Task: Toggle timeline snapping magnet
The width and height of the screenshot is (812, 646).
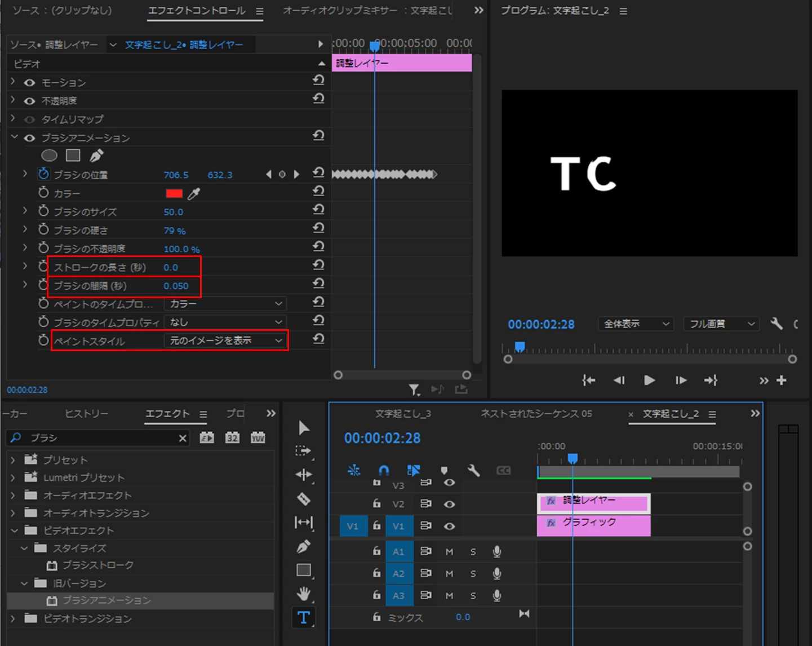Action: click(384, 470)
